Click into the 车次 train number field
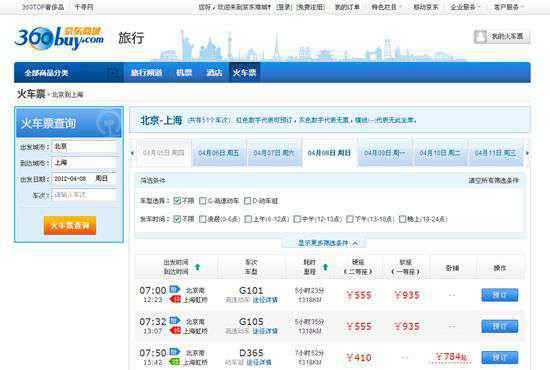Viewport: 550px width, 370px height. click(x=85, y=195)
